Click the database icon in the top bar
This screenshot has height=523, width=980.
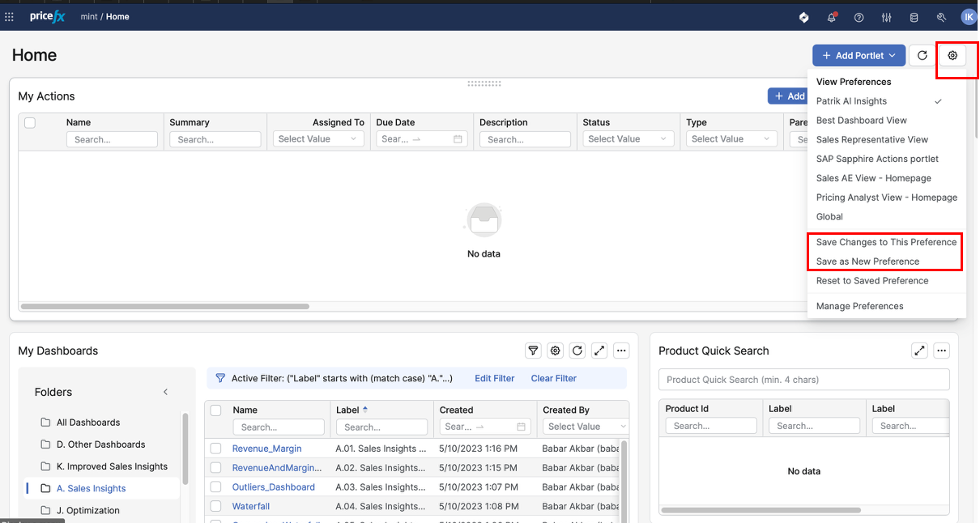click(914, 17)
